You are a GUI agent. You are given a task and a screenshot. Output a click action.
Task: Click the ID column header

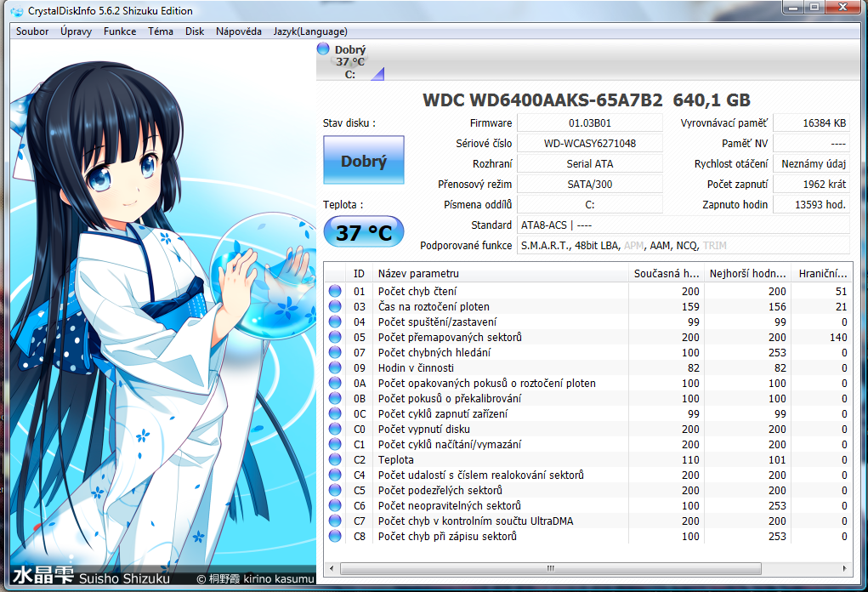(x=360, y=274)
